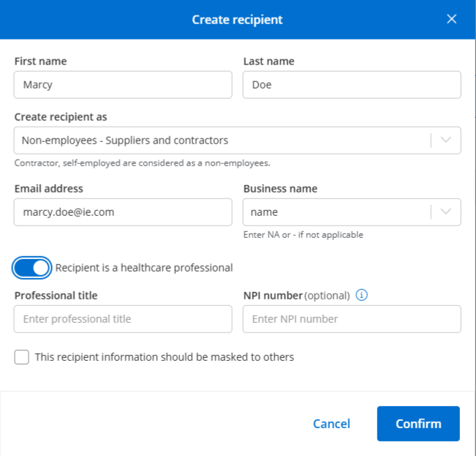Click the 'Last name' label

268,61
